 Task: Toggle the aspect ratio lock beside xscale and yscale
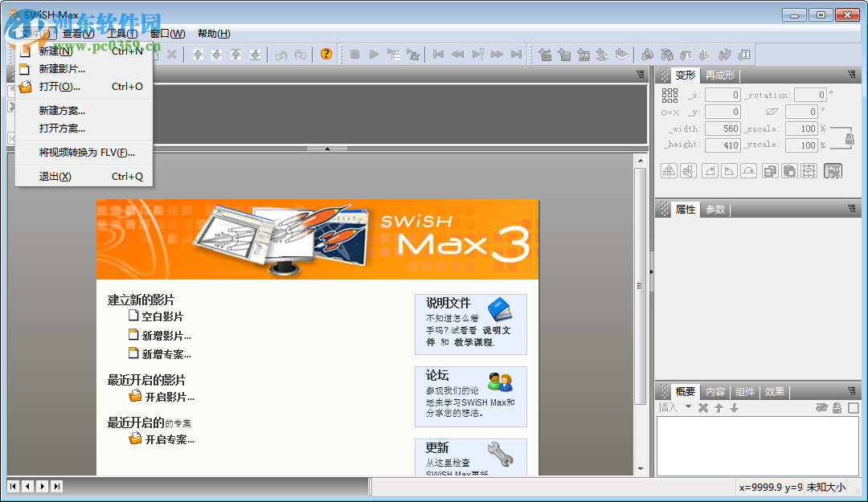point(850,139)
